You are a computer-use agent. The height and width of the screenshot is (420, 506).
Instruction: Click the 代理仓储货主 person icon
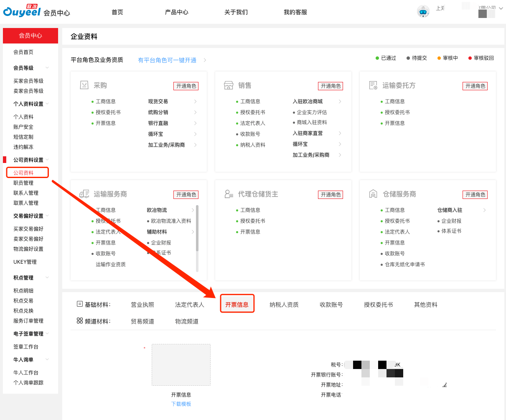pos(229,194)
